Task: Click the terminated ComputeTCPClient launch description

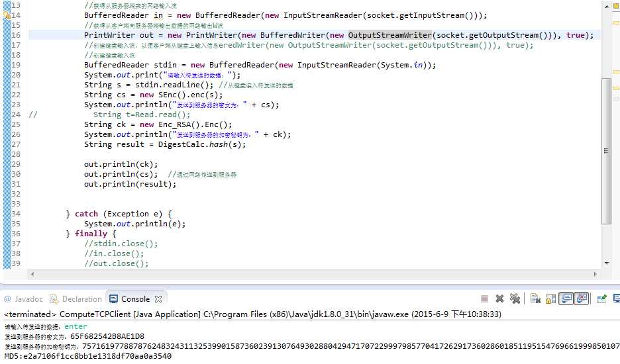Action: click(252, 314)
